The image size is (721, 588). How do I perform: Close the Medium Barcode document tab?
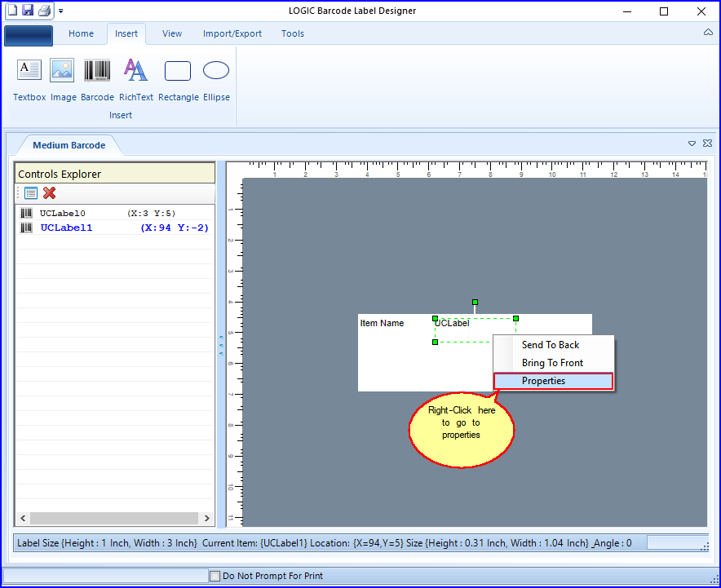pos(707,144)
